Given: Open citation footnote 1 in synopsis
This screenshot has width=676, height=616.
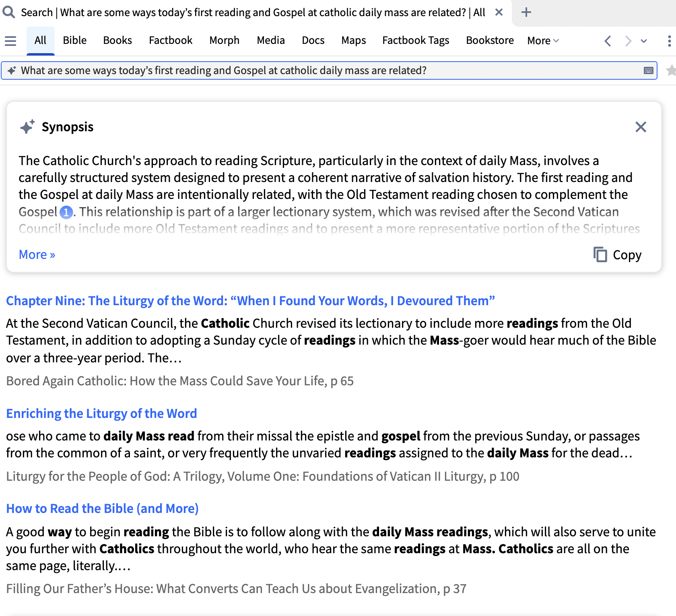Looking at the screenshot, I should click(66, 212).
